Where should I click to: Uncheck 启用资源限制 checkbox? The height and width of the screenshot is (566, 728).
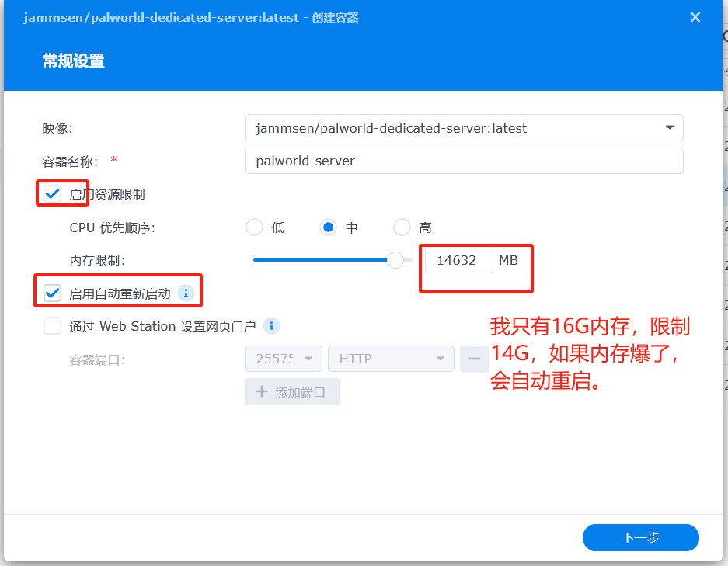click(x=53, y=194)
